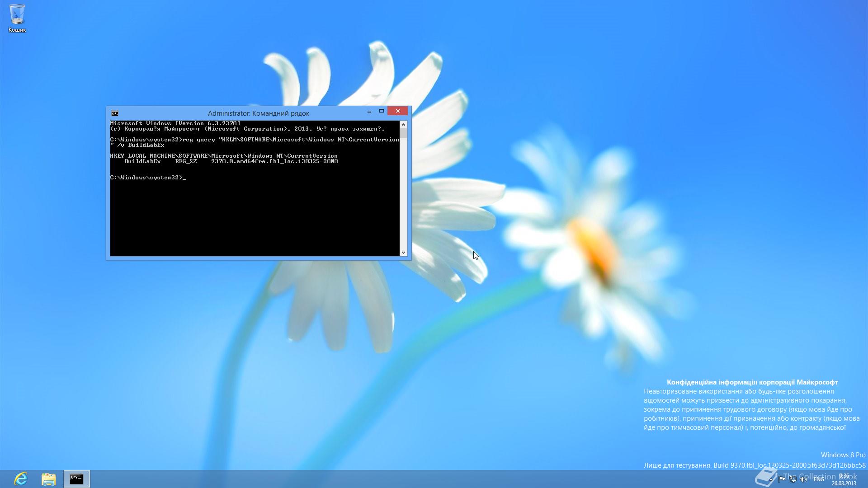Open the Recycle Bin (Кошик) desktop icon
This screenshot has height=488, width=868.
[17, 18]
